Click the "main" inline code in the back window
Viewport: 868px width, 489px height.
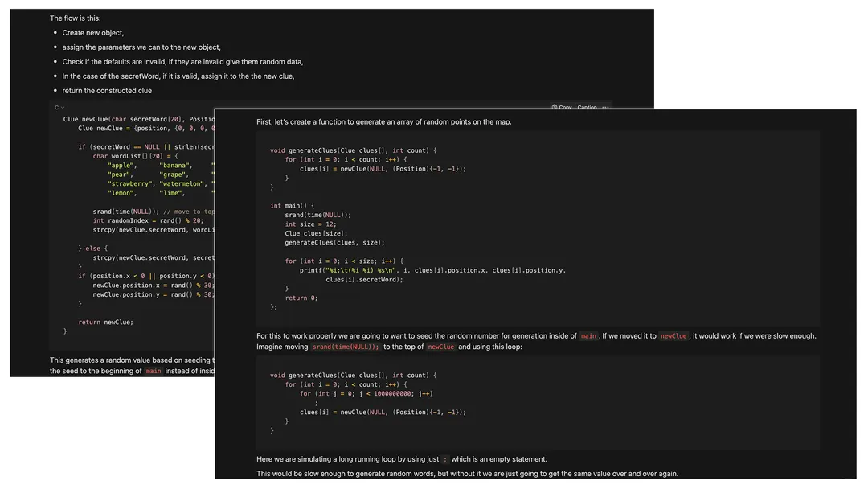(154, 371)
